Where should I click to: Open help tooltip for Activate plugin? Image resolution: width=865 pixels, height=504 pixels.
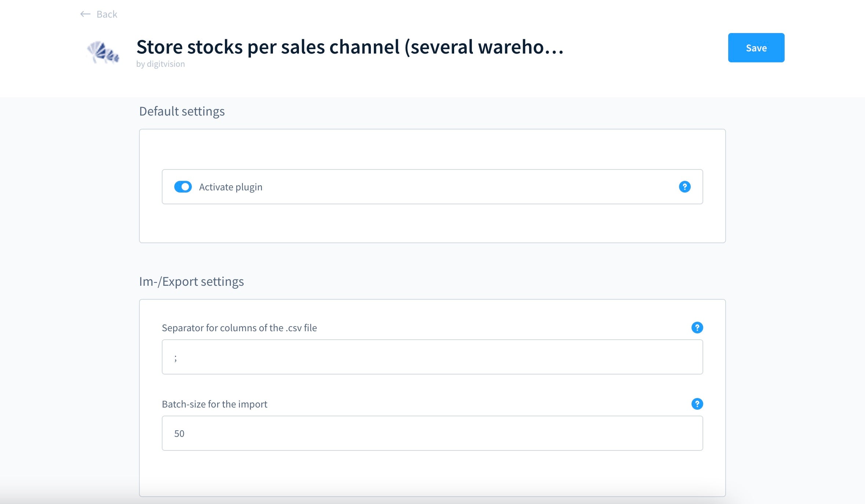pyautogui.click(x=685, y=187)
